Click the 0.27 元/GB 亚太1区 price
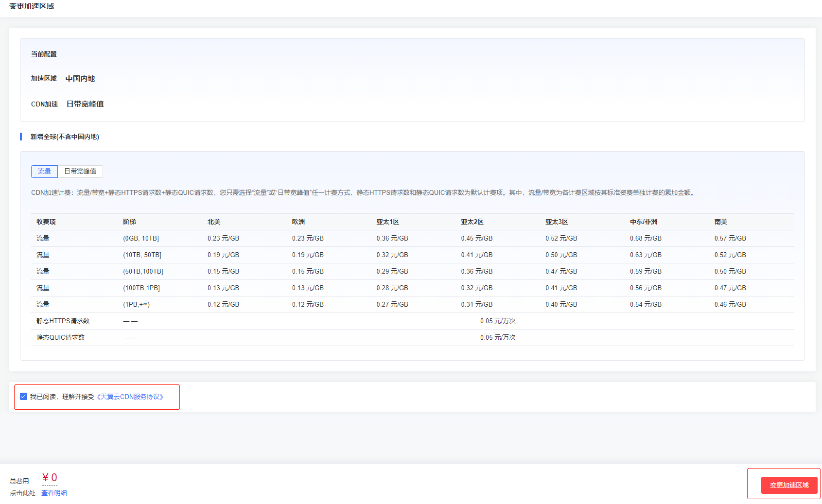Screen dimensions: 822x504 pyautogui.click(x=392, y=304)
